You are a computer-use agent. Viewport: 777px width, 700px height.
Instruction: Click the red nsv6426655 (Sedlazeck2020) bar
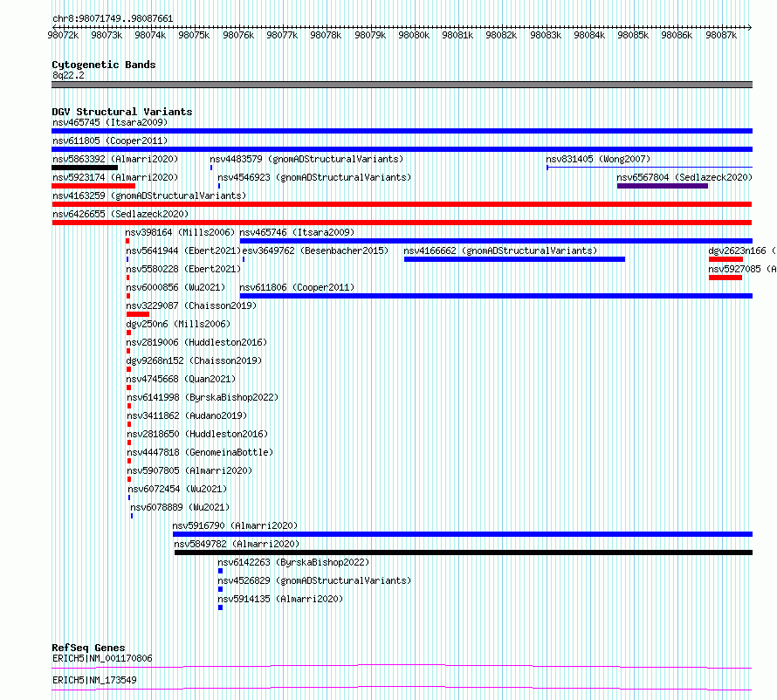(x=402, y=223)
